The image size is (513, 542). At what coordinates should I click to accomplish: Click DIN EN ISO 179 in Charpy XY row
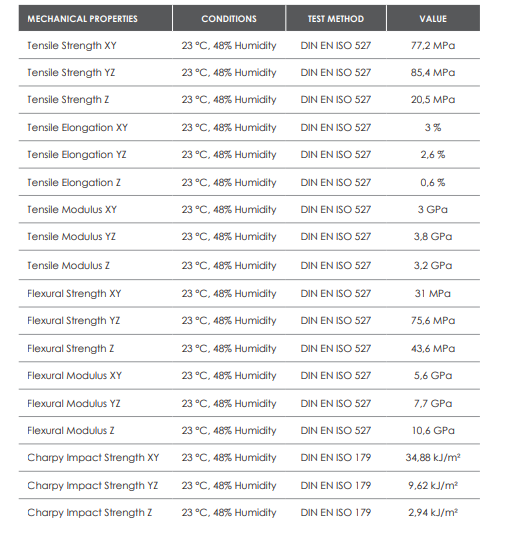[336, 458]
